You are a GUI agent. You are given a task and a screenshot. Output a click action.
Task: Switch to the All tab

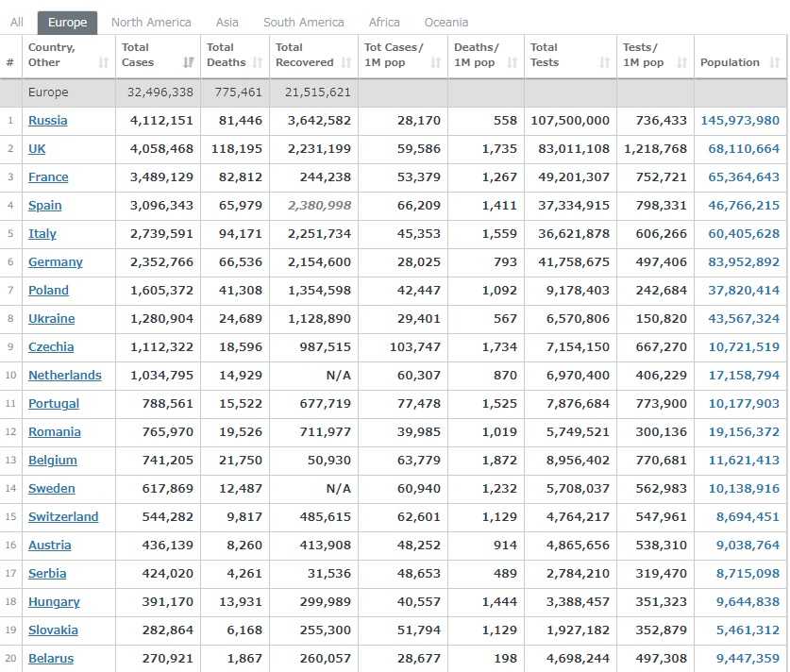click(x=17, y=22)
